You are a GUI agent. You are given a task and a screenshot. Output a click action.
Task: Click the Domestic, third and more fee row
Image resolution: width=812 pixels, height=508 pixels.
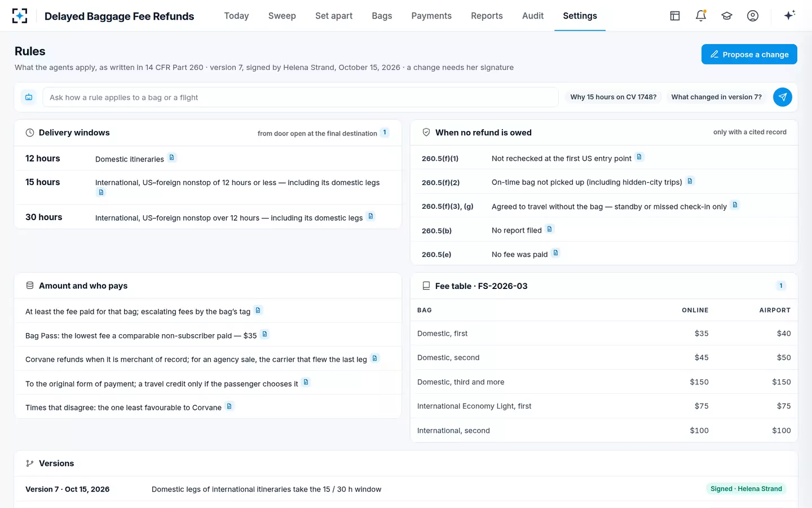coord(604,382)
